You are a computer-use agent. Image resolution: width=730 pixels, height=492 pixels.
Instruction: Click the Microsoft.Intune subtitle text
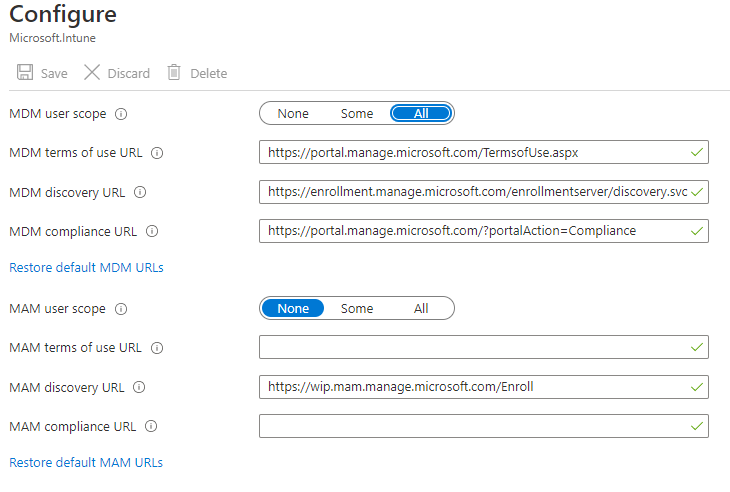[53, 38]
